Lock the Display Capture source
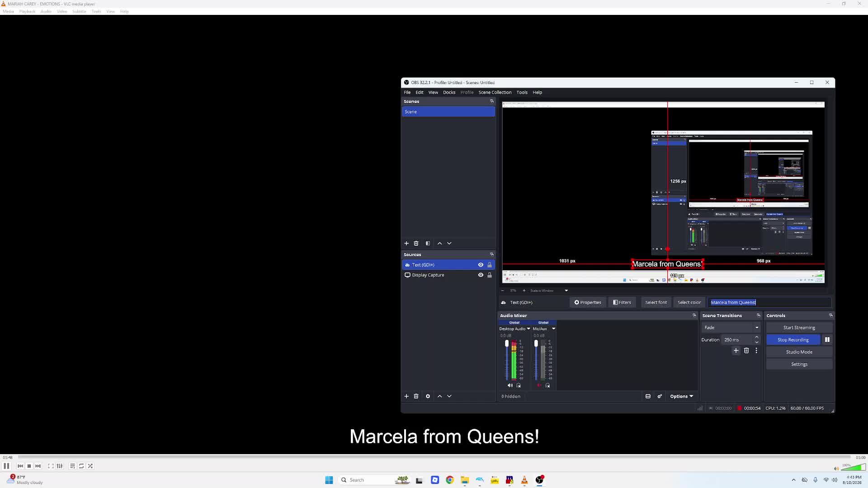The image size is (868, 488). [x=489, y=275]
